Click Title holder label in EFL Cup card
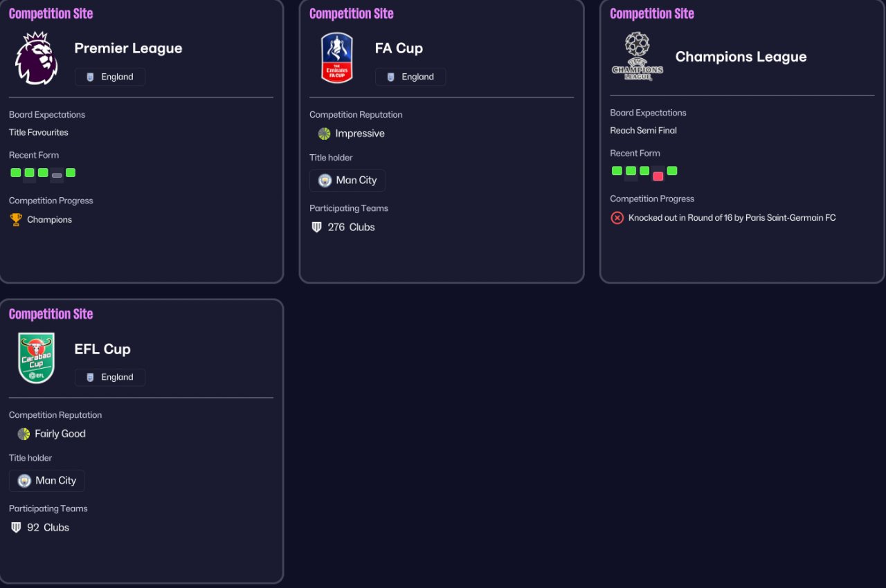This screenshot has height=588, width=886. point(30,458)
